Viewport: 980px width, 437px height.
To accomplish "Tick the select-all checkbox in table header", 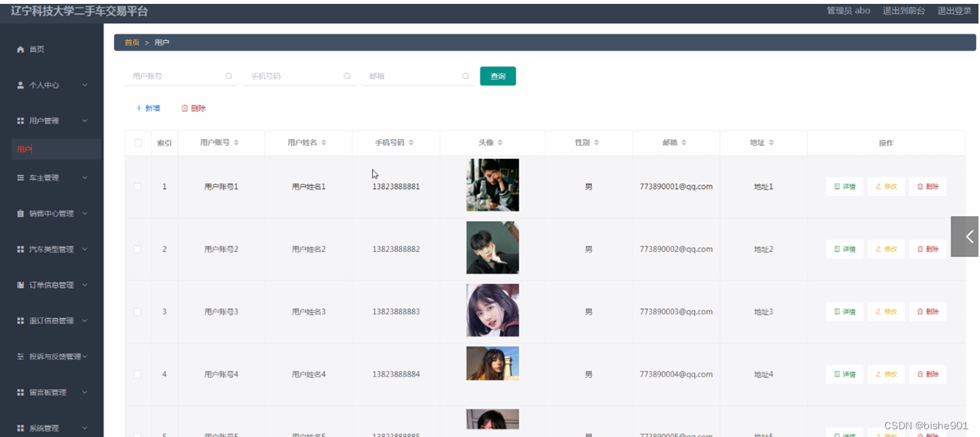I will (138, 143).
